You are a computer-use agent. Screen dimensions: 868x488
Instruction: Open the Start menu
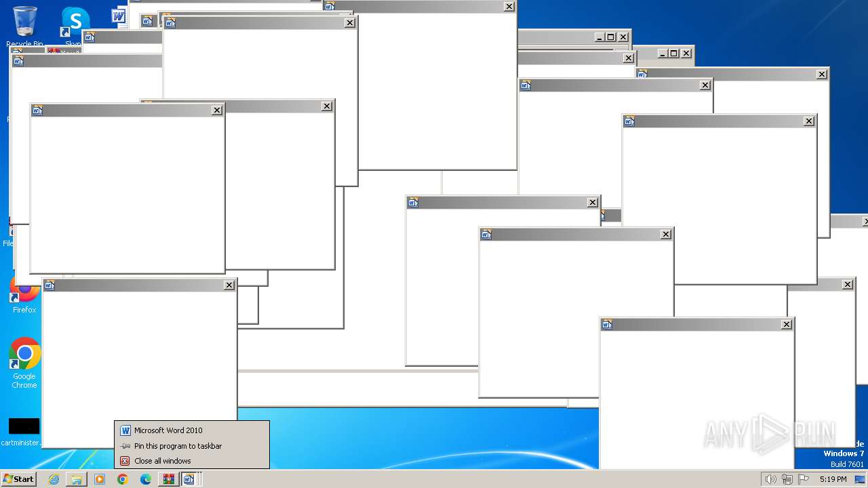point(18,479)
